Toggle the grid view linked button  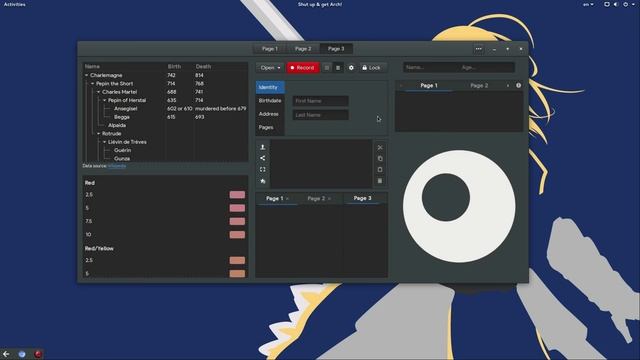[x=327, y=68]
